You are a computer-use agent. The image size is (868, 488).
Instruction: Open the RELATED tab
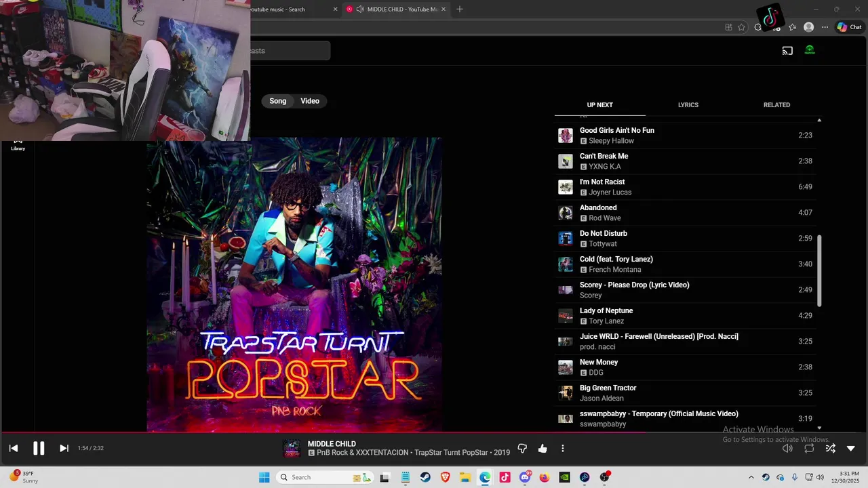(776, 105)
